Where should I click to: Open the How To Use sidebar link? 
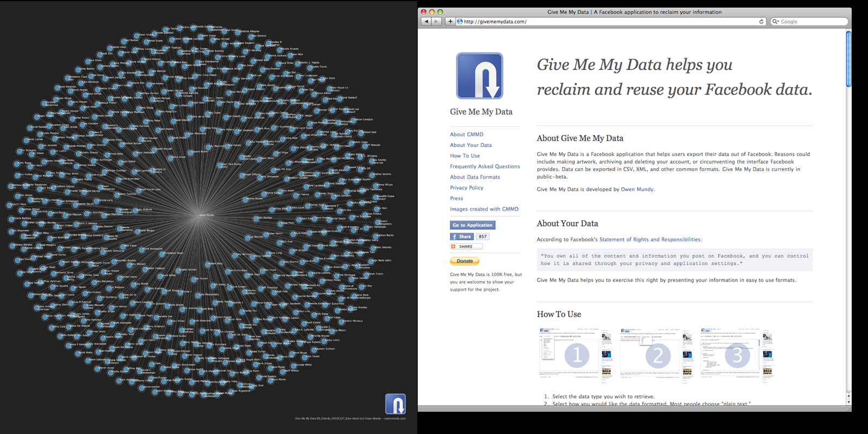coord(465,156)
